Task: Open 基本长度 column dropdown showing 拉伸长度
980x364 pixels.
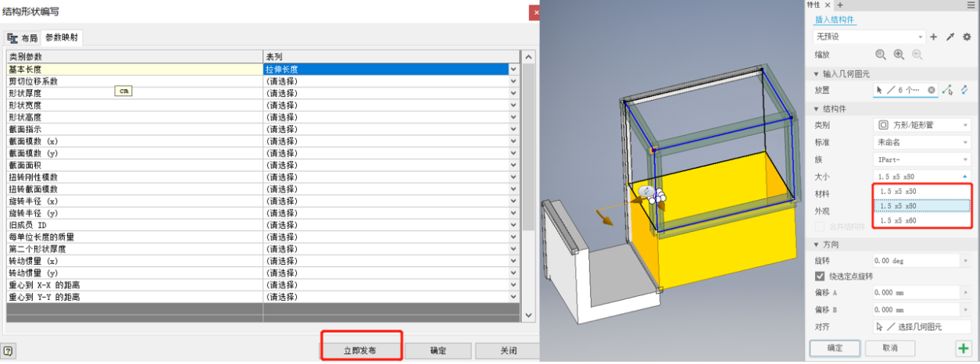Action: [513, 69]
